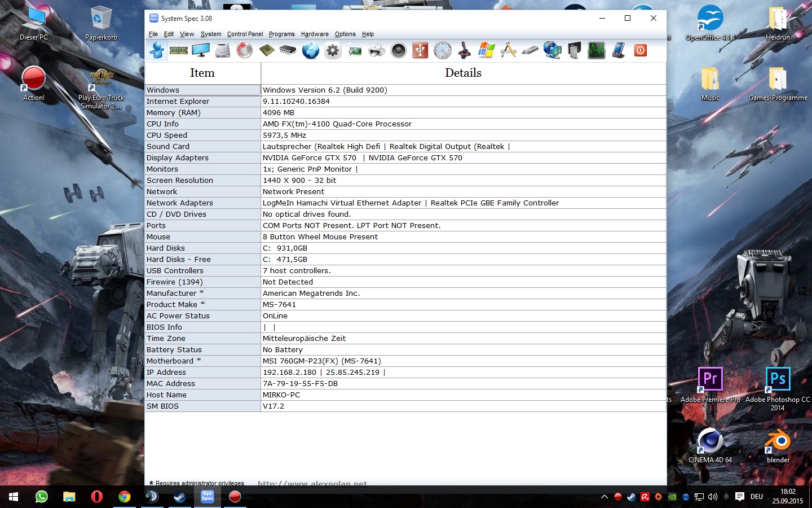Select the network card toolbar icon
Image resolution: width=812 pixels, height=508 pixels.
[355, 50]
